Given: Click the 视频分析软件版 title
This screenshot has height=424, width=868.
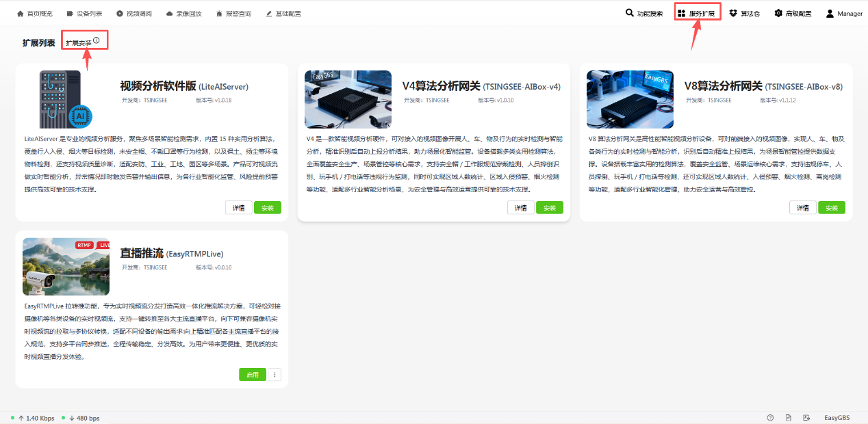Looking at the screenshot, I should (158, 86).
